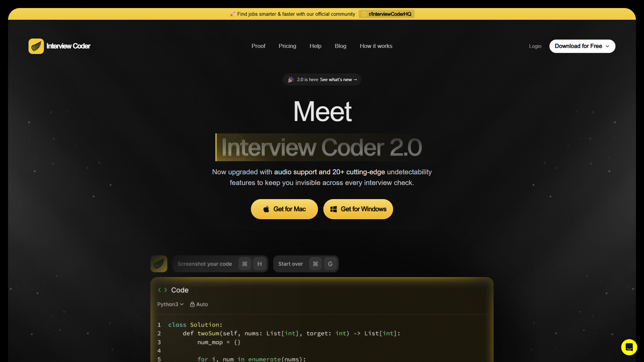Click the 'Screenshot your code' shortcut label
This screenshot has height=362, width=644.
tap(204, 264)
